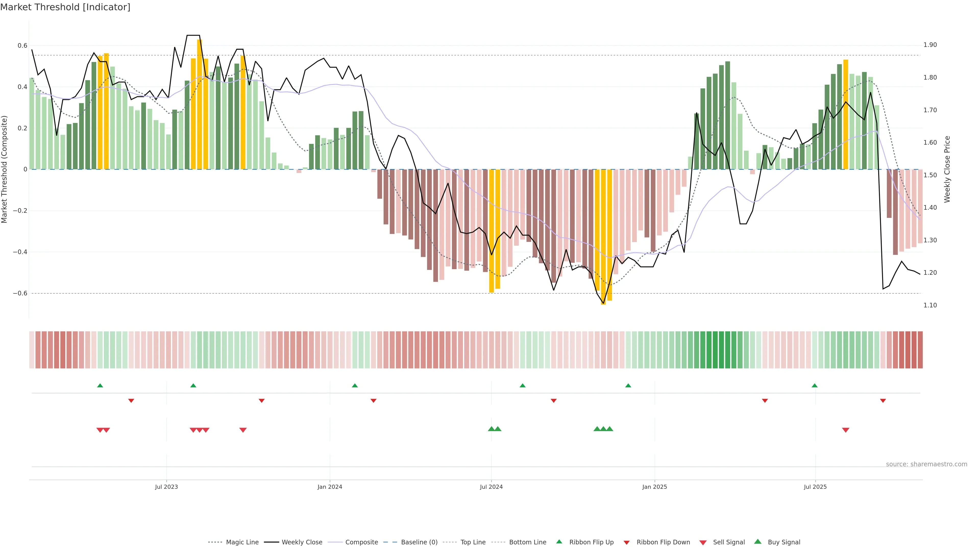The width and height of the screenshot is (980, 551).
Task: Click the Sell Signal marker after Jul 2025
Action: (846, 430)
